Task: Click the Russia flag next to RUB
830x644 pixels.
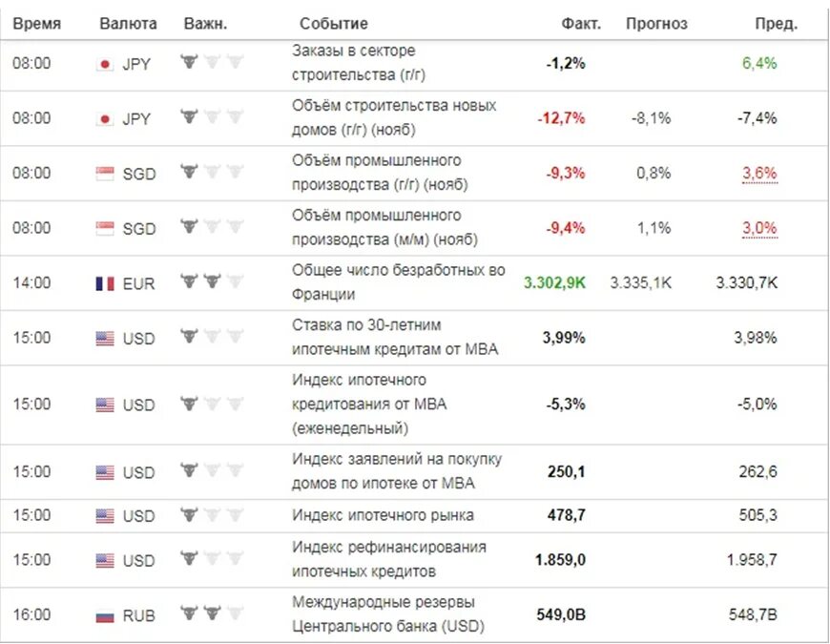Action: click(105, 616)
